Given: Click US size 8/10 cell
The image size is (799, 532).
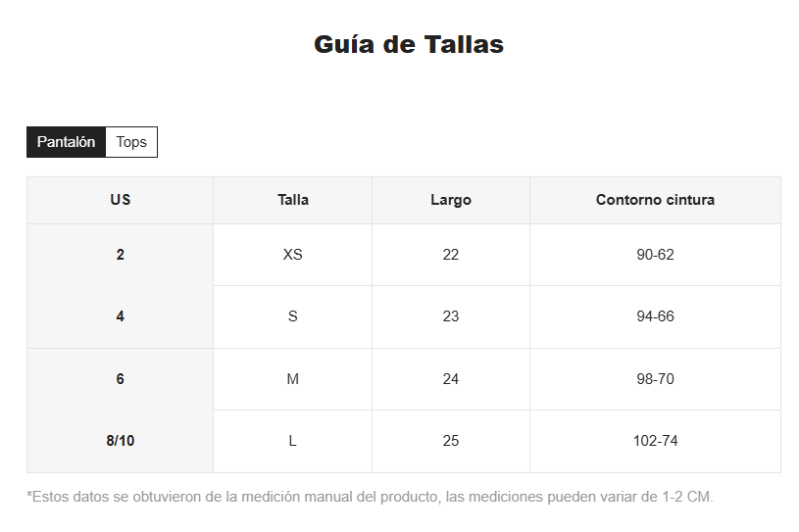Looking at the screenshot, I should click(121, 441).
